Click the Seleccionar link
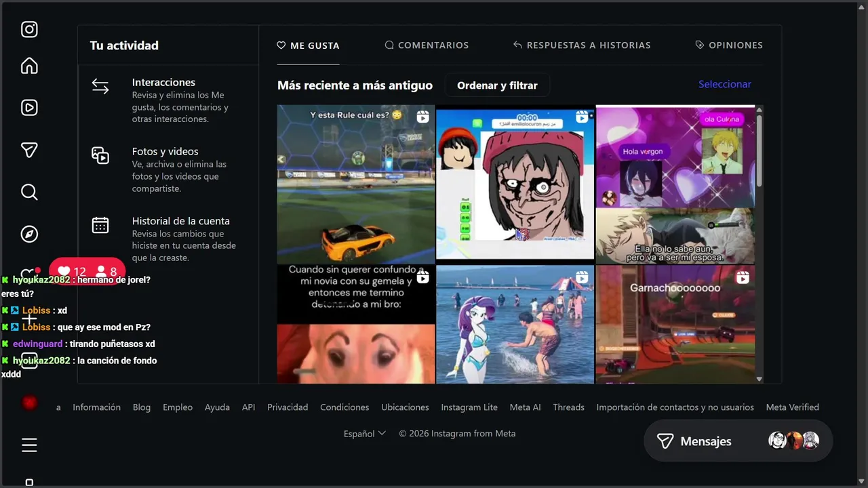Screen dimensions: 868x488 pos(725,84)
